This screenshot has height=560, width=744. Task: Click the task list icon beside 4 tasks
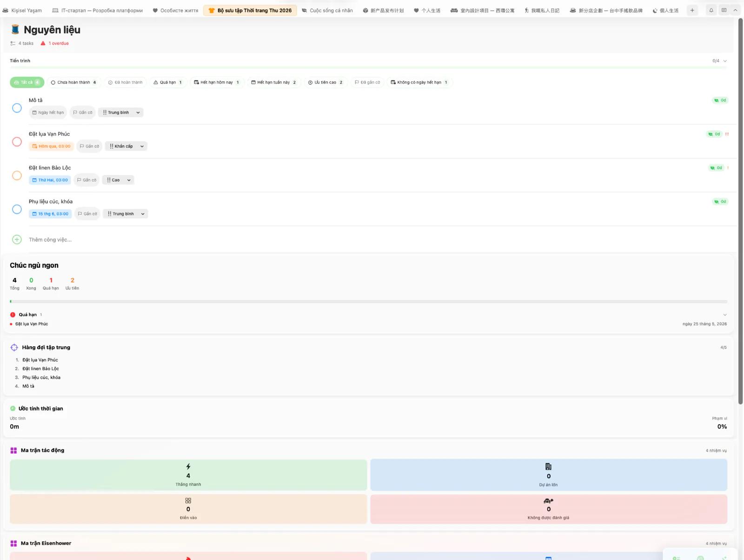[x=13, y=43]
